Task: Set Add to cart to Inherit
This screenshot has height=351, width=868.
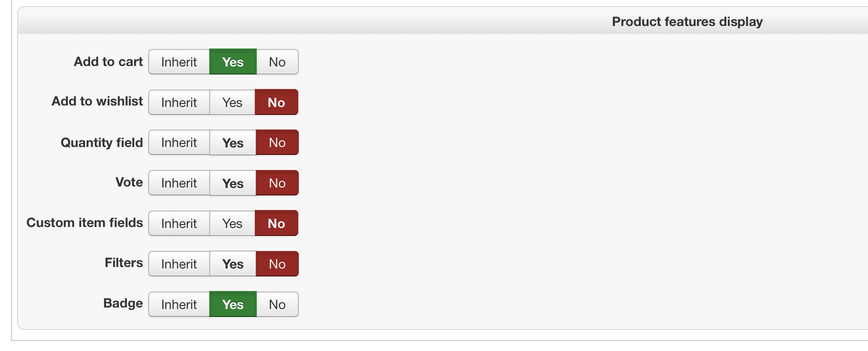Action: click(179, 62)
